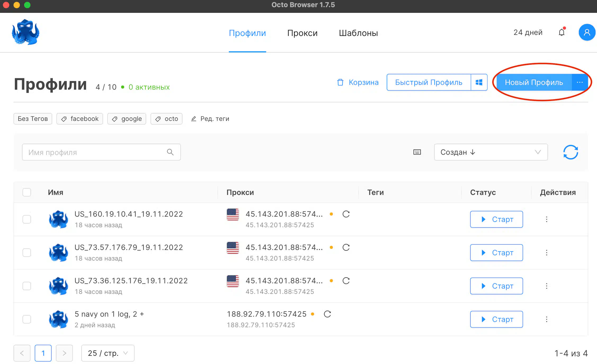Recheck proxy for US_160.19.10.41 profile
The image size is (597, 364).
(346, 214)
